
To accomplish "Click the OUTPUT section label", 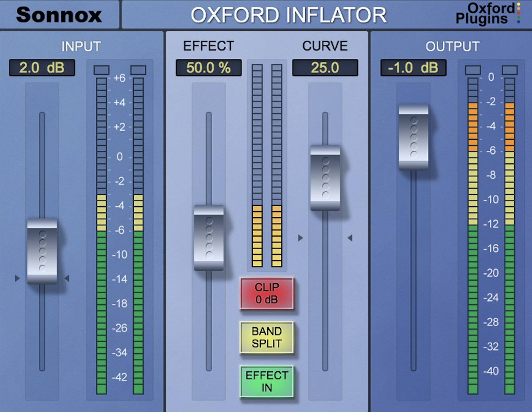I will [452, 46].
